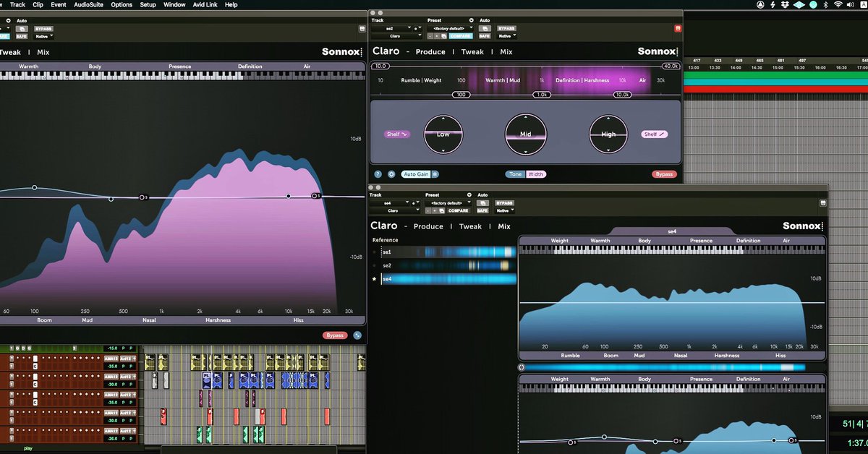Switch to Mix view in Produce Claro window
Viewport: 868px width, 454px height.
point(506,52)
